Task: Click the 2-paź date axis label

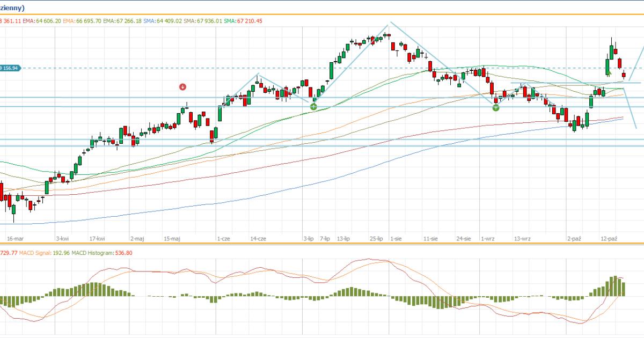Action: tap(574, 238)
